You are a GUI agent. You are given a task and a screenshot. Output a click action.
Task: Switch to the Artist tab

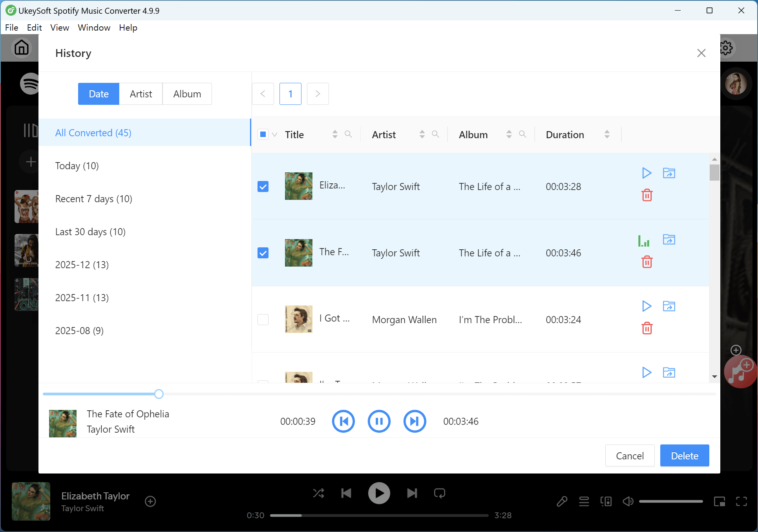pos(141,94)
